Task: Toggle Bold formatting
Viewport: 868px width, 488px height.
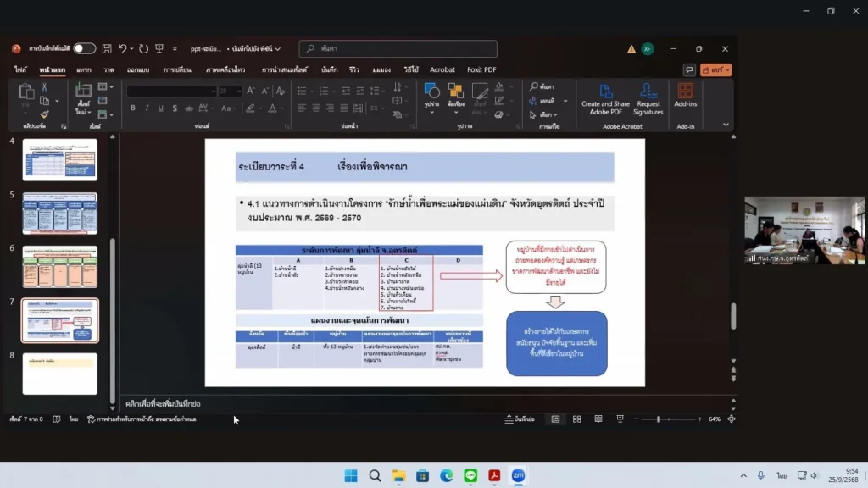Action: point(133,108)
